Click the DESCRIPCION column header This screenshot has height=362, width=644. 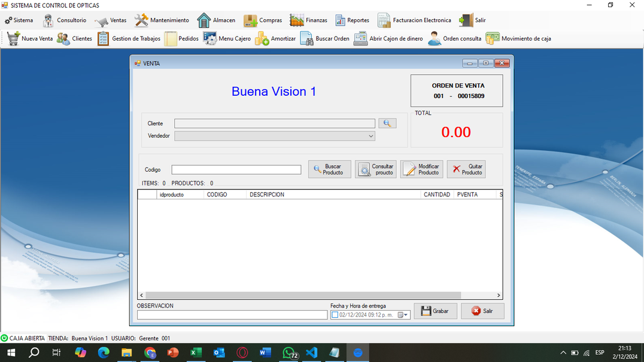tap(333, 194)
